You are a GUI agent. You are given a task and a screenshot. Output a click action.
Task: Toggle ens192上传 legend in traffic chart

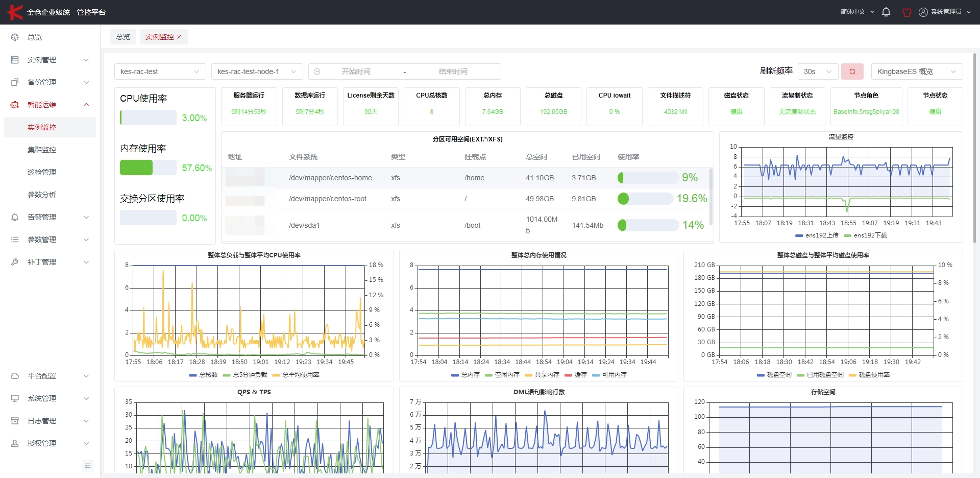(x=817, y=235)
